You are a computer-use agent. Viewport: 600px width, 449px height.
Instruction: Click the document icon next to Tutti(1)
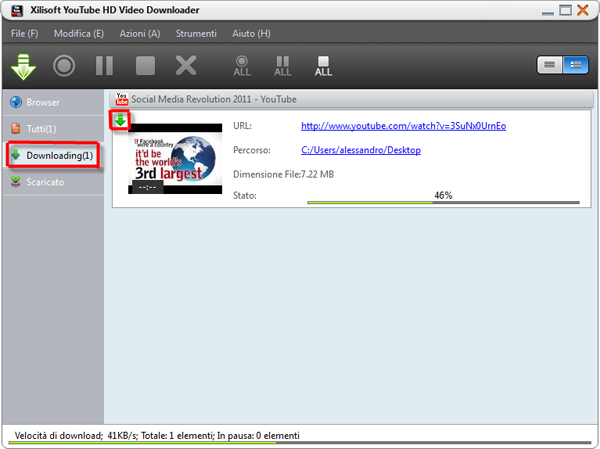pyautogui.click(x=16, y=128)
